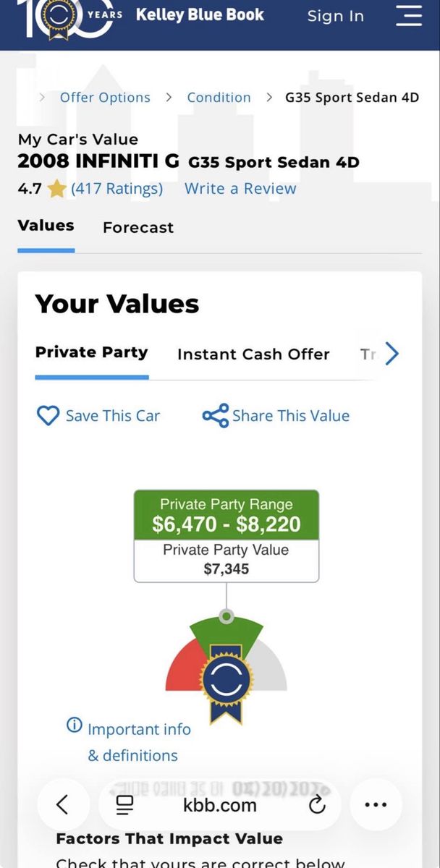Tap the Share This Value icon
Viewport: 440px width, 868px height.
click(215, 416)
